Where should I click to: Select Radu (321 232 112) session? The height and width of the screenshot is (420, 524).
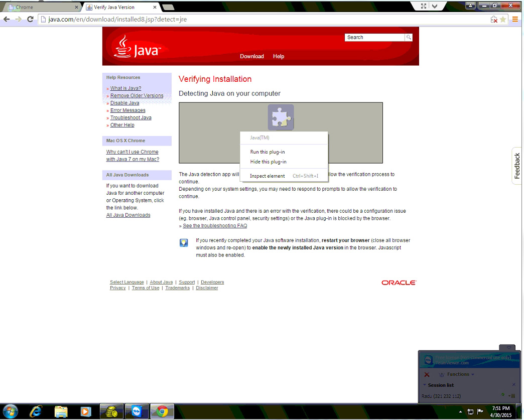441,396
